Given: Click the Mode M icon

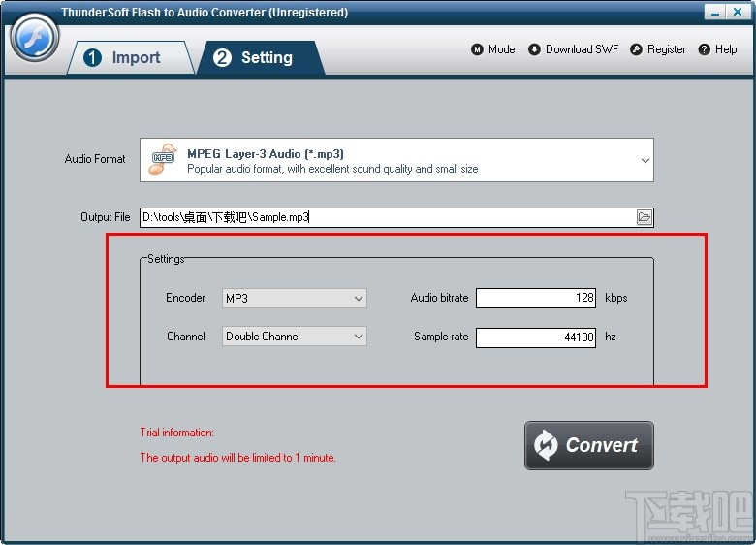Looking at the screenshot, I should pyautogui.click(x=477, y=49).
